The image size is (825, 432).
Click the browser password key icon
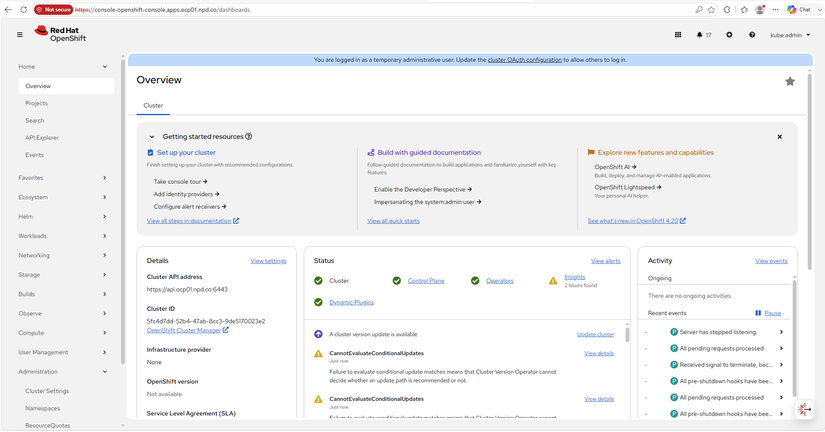(x=699, y=9)
